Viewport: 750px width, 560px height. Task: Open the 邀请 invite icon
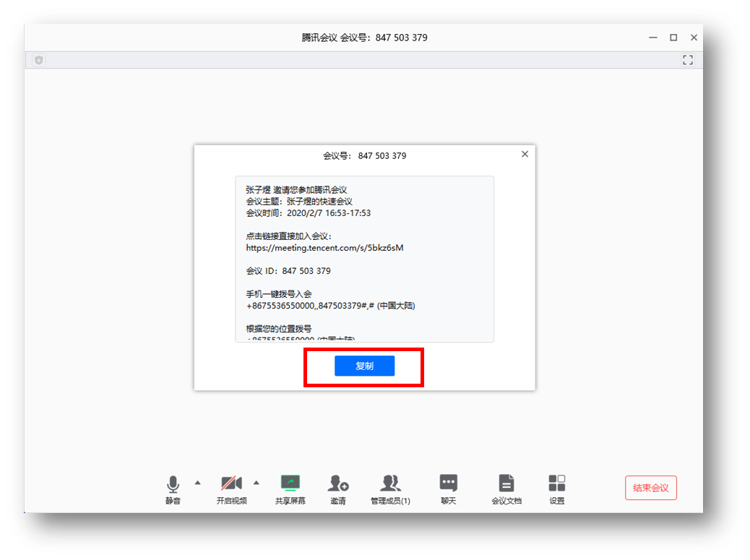[x=338, y=488]
